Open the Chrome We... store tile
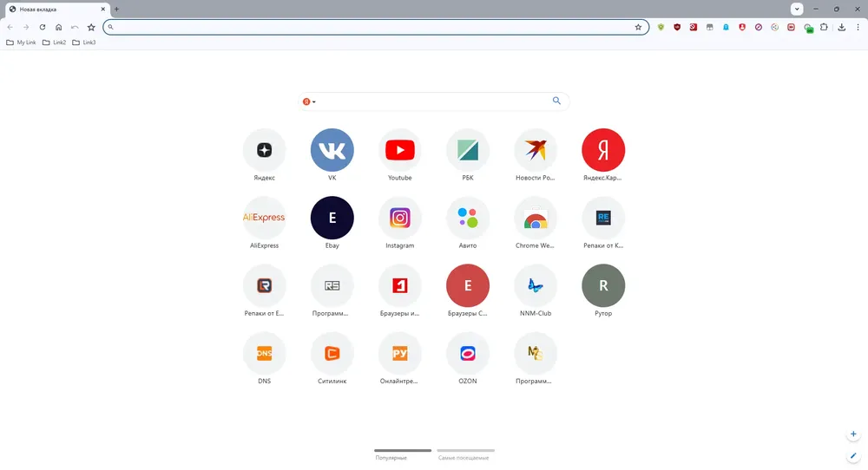 click(x=536, y=218)
